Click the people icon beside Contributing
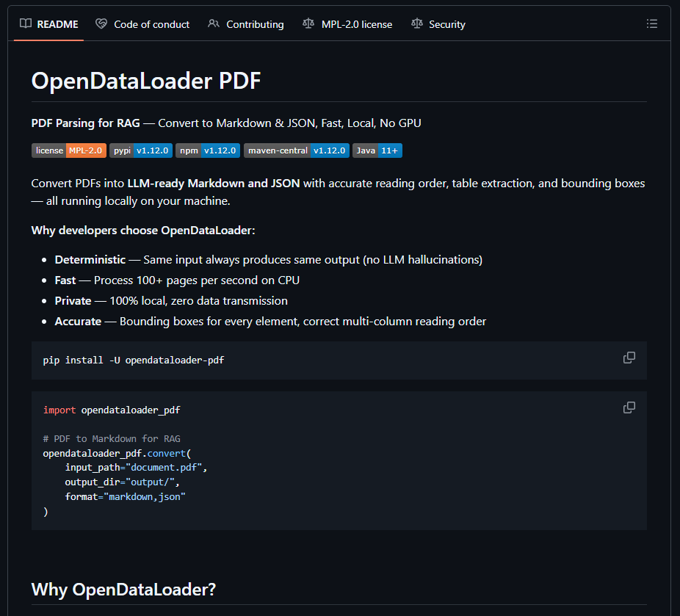The height and width of the screenshot is (616, 680). click(x=214, y=23)
